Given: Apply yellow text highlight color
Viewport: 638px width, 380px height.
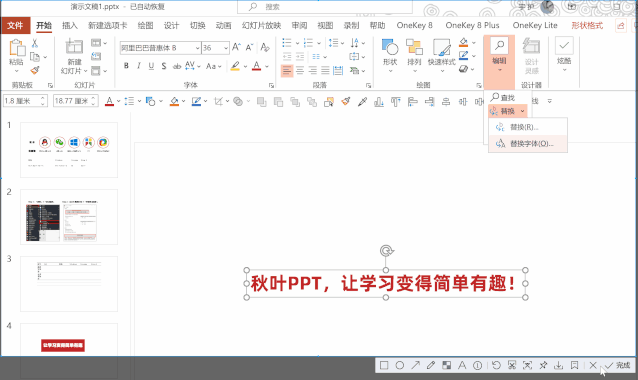Looking at the screenshot, I should (235, 66).
